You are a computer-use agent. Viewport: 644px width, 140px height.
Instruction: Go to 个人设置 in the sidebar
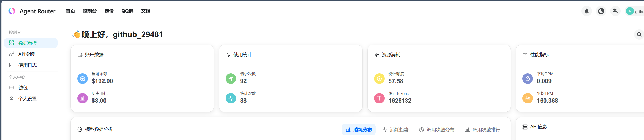(28, 99)
